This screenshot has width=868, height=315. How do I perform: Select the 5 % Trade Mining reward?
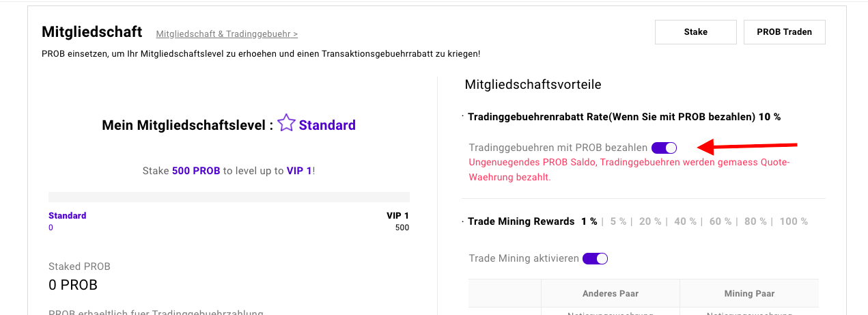pyautogui.click(x=618, y=221)
